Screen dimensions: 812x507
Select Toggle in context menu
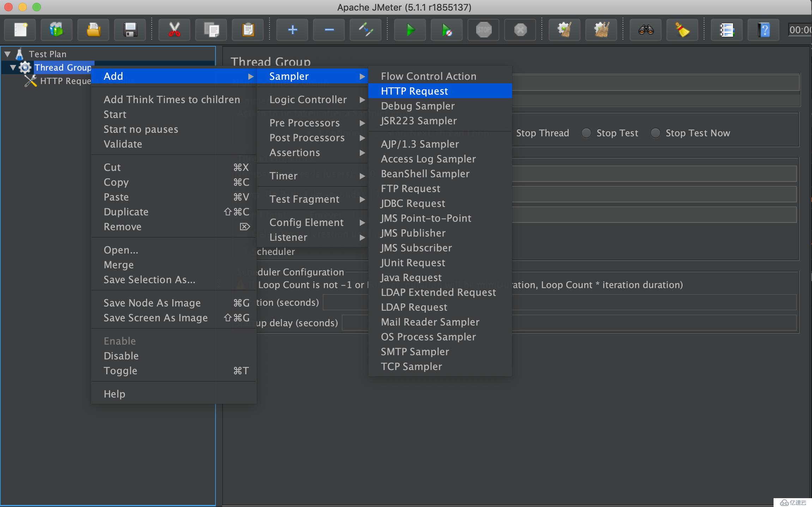pos(174,371)
